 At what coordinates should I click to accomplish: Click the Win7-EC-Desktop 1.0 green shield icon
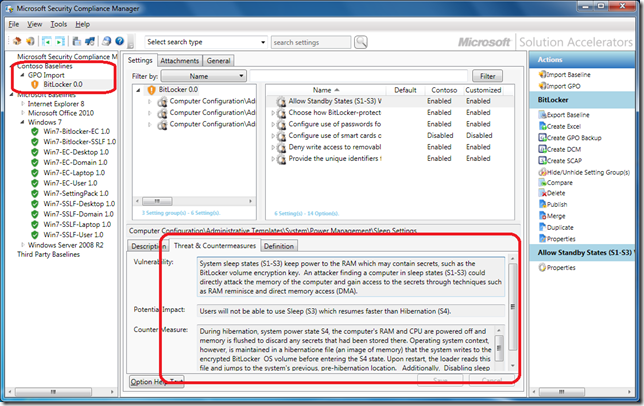coord(33,151)
